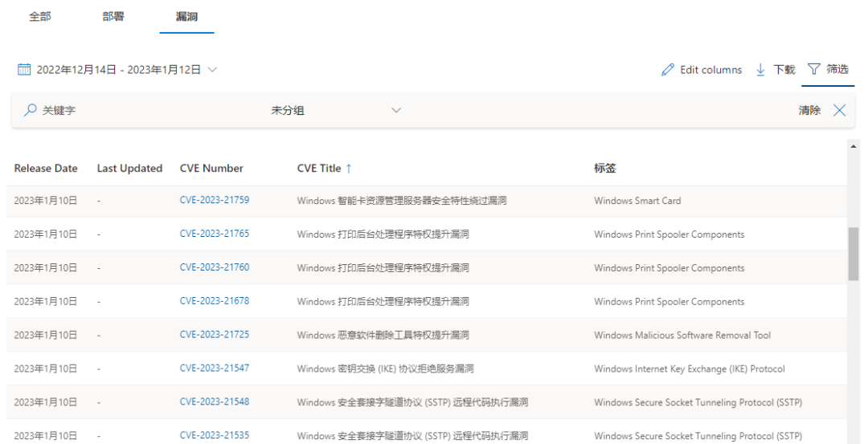Viewport: 868px width, 444px height.
Task: Click SSTP tag in CVE-2023-21548 row
Action: pos(698,402)
